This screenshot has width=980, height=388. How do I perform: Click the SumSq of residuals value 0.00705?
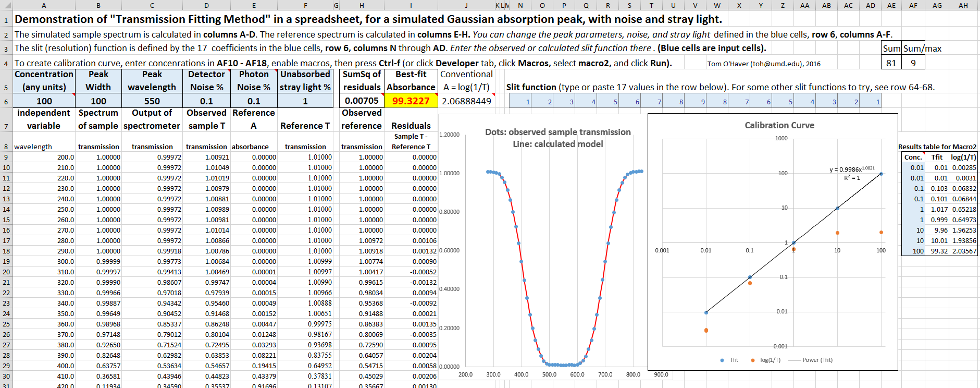[362, 101]
